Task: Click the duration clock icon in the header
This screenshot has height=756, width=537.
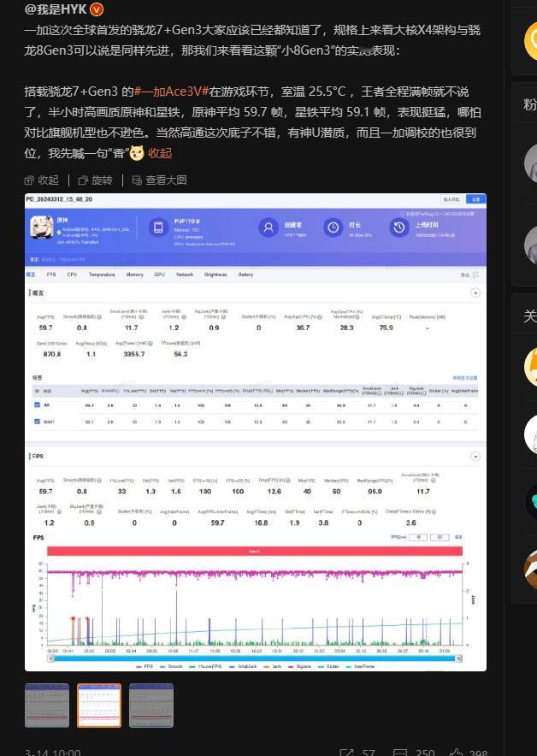Action: 333,227
